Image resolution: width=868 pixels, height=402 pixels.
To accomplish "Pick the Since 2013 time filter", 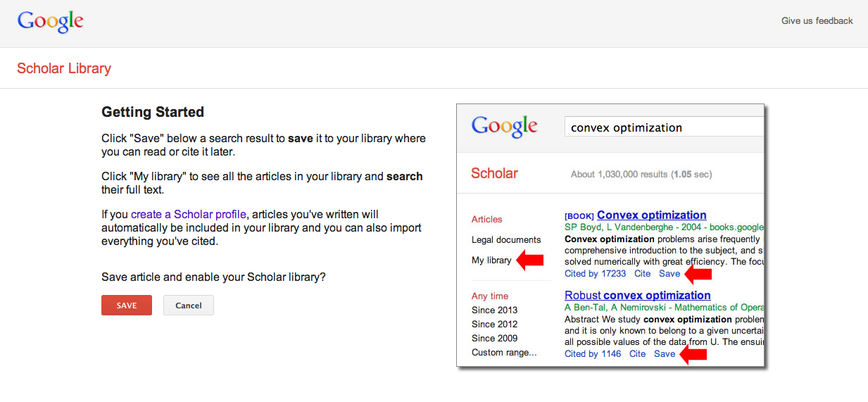I will [494, 310].
